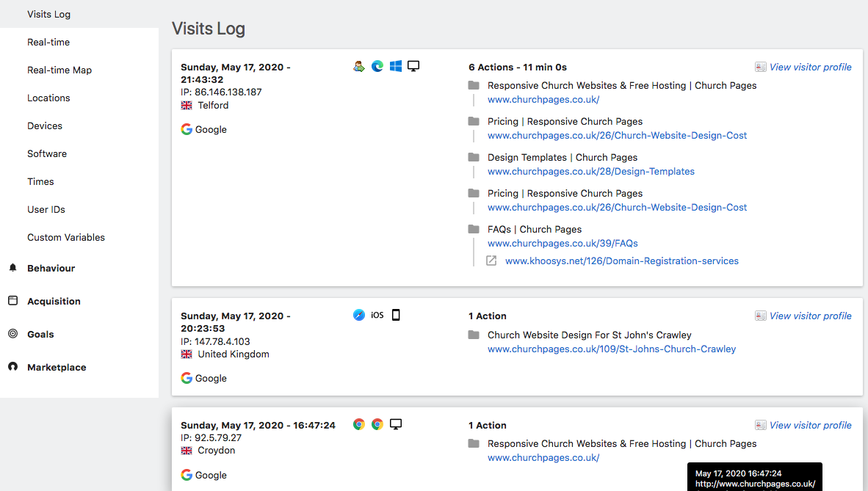Open the Devices report in sidebar
Viewport: 868px width, 491px height.
pos(45,126)
